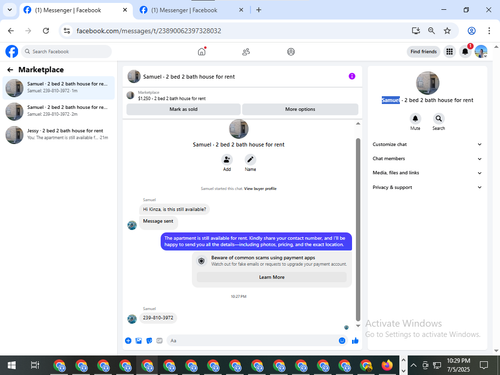Click More options button
Viewport: 500px width, 375px height.
[x=300, y=109]
